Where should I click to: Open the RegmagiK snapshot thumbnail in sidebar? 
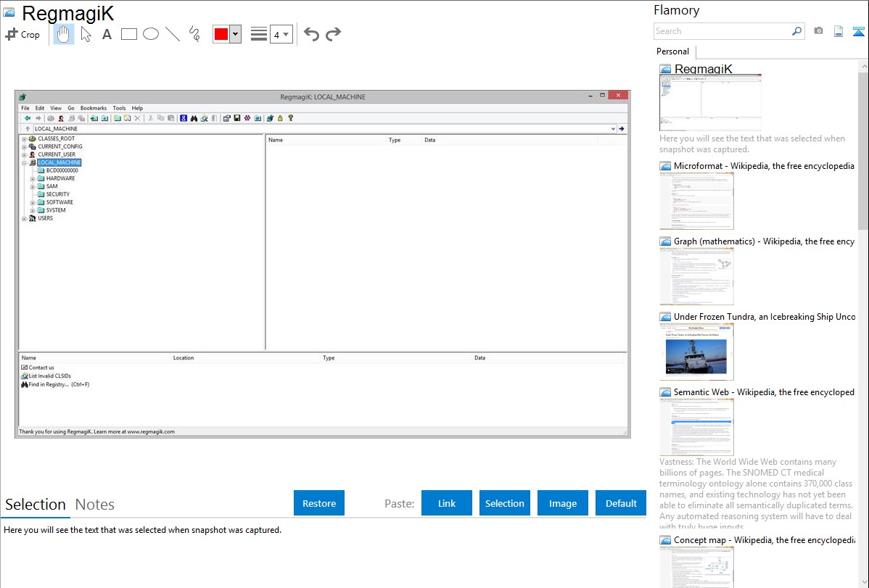click(710, 102)
